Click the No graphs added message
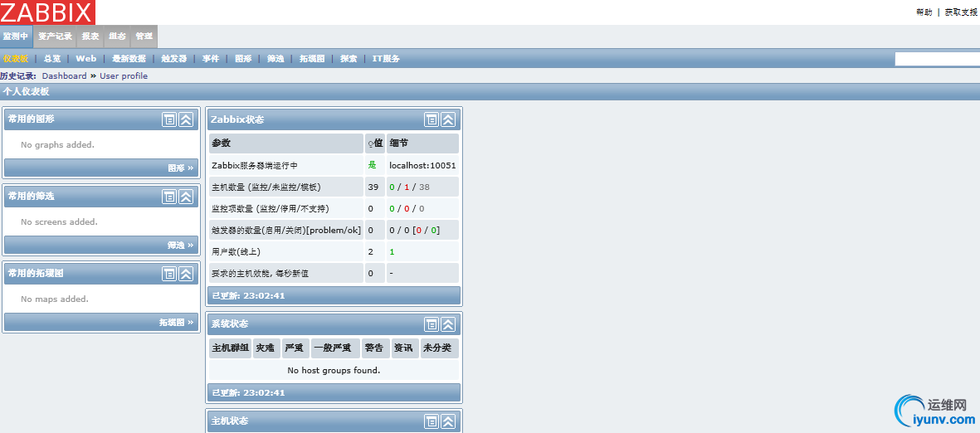The height and width of the screenshot is (433, 980). [x=57, y=145]
